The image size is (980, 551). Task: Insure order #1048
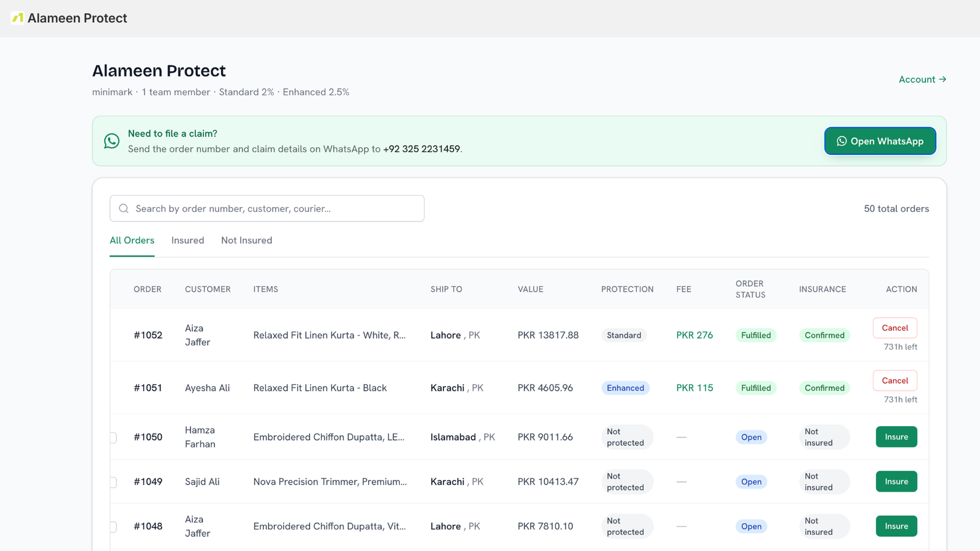coord(896,526)
